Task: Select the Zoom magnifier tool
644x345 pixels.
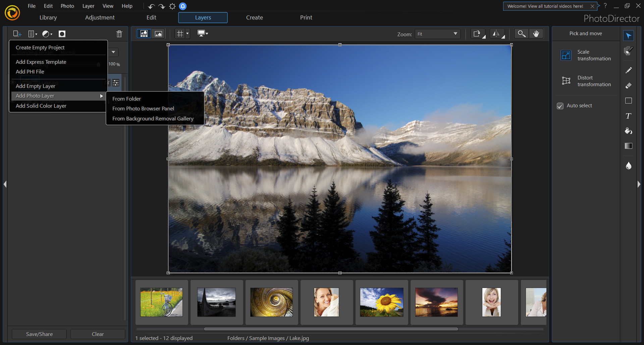Action: coord(521,34)
